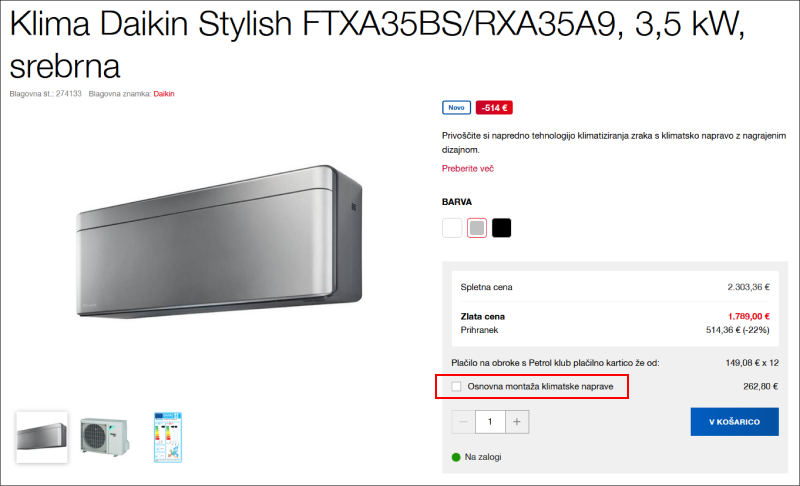
Task: Show the indoor unit thumbnail image
Action: (x=42, y=438)
